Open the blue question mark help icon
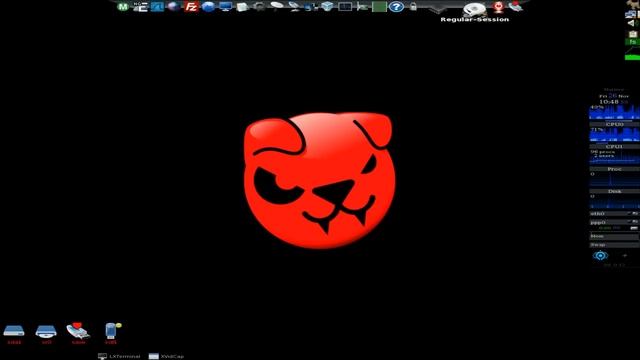Screen dimensions: 640x360 [x=396, y=7]
